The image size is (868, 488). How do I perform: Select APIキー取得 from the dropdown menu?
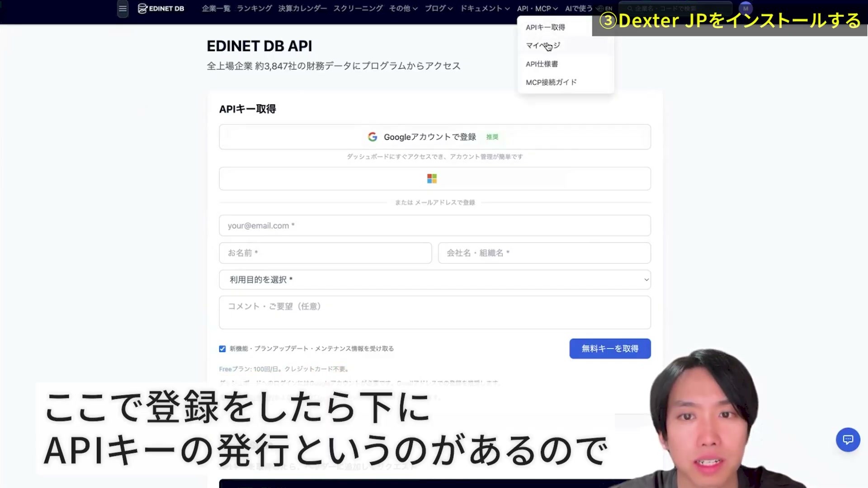pos(545,27)
